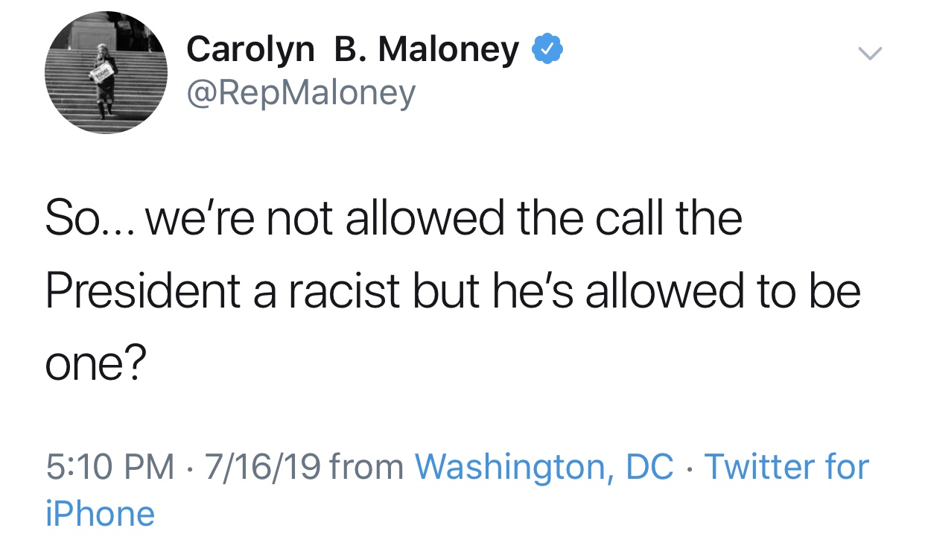Click the tweet line beginning with 'President'
The width and height of the screenshot is (925, 560).
[x=453, y=291]
